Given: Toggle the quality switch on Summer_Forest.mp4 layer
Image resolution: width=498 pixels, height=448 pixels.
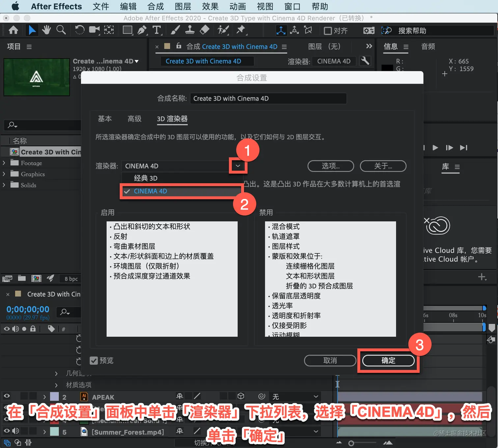Looking at the screenshot, I should (x=197, y=431).
